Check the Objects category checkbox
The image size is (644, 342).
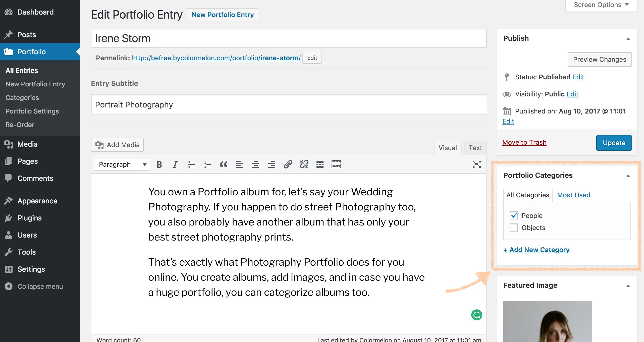click(x=514, y=227)
